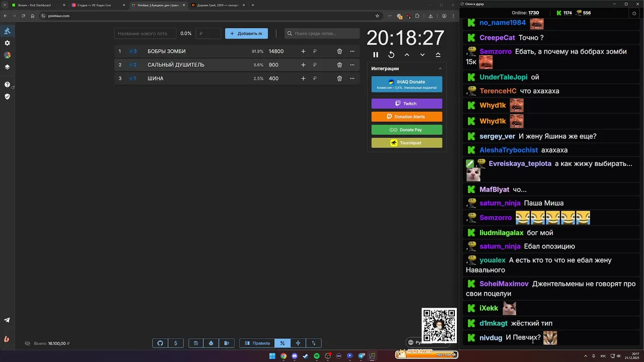Add amount to ШИНА with plus icon

pyautogui.click(x=303, y=78)
